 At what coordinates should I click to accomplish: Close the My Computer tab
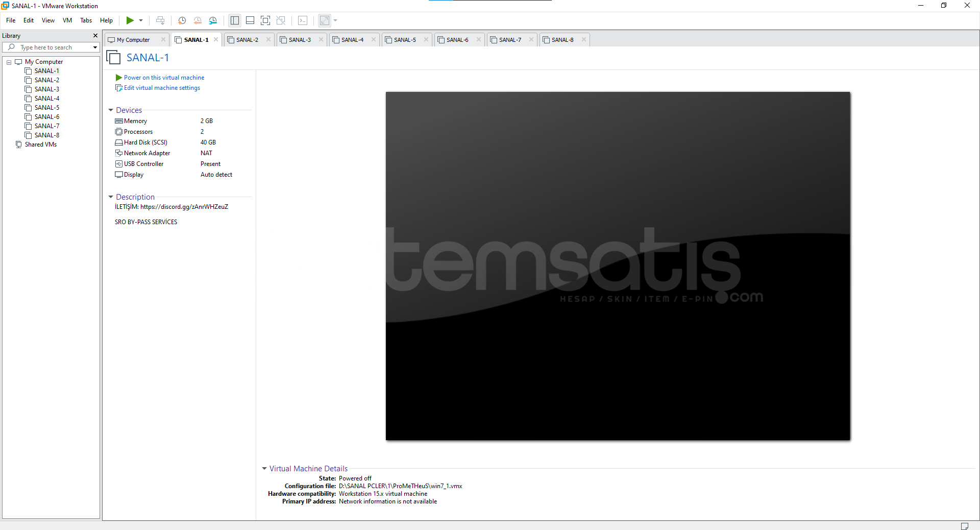click(163, 39)
